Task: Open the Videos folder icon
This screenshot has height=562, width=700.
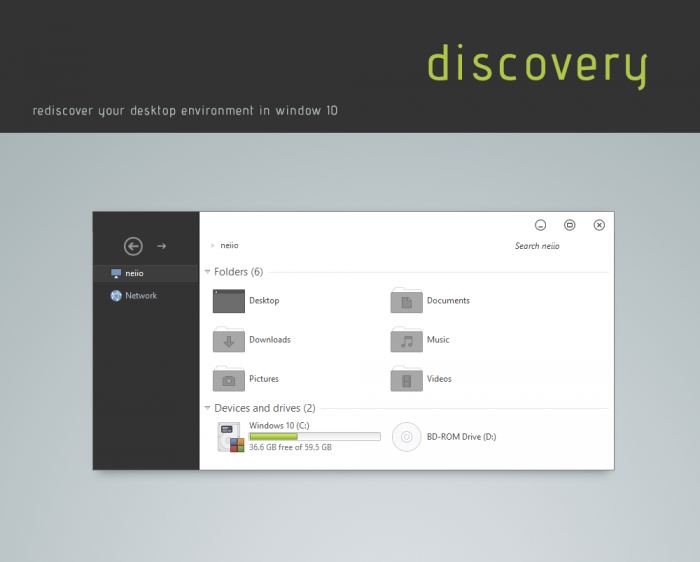Action: tap(406, 379)
